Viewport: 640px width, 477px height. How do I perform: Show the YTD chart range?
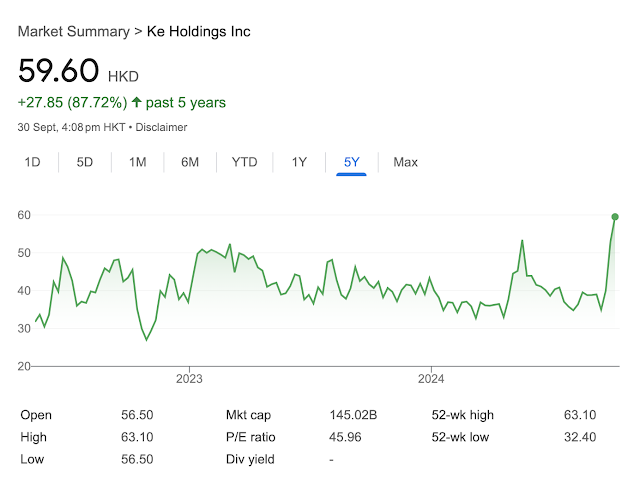coord(244,162)
